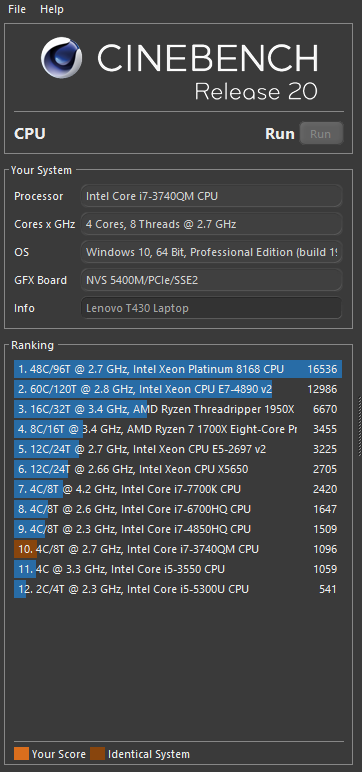Click the Info field with Lenovo T430 Laptop
Image resolution: width=362 pixels, height=772 pixels.
click(x=211, y=308)
